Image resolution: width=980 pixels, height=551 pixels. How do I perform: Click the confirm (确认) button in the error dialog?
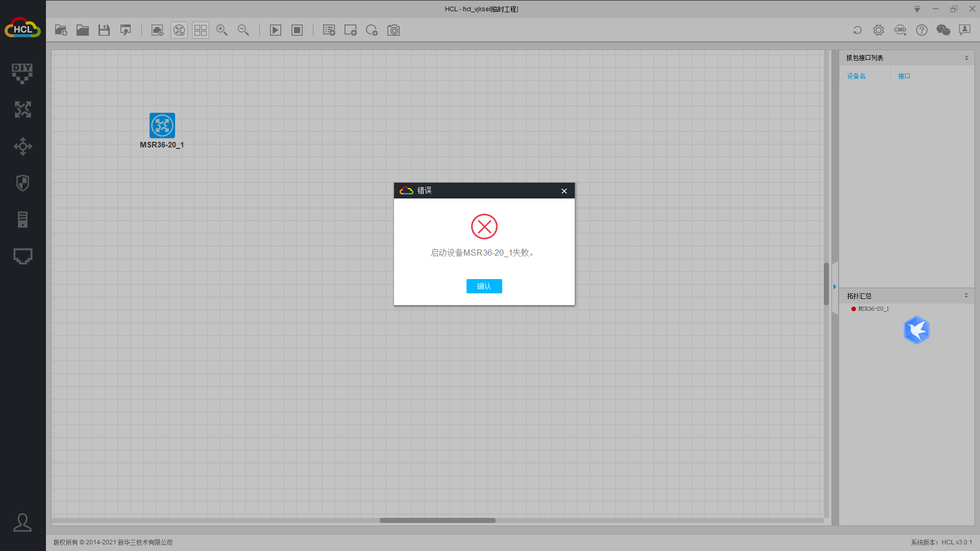pyautogui.click(x=484, y=286)
